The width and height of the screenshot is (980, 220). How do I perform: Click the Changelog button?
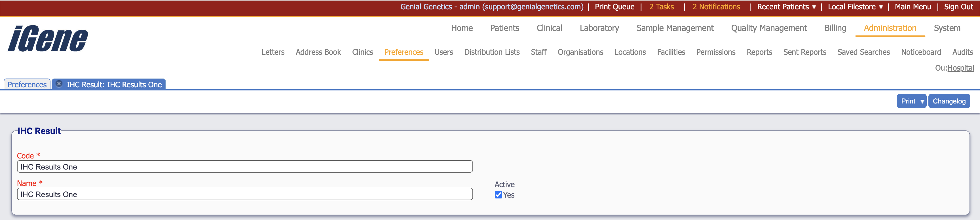click(x=949, y=101)
